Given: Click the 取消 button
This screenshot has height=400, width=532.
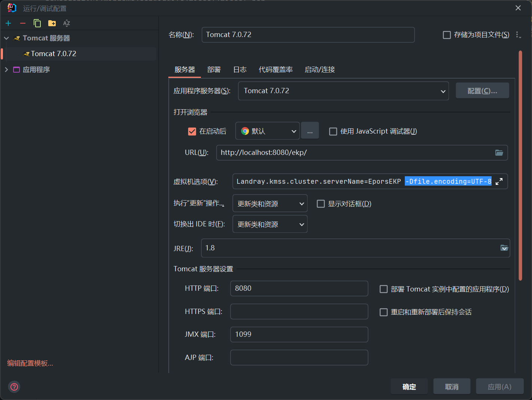Looking at the screenshot, I should pyautogui.click(x=452, y=387).
